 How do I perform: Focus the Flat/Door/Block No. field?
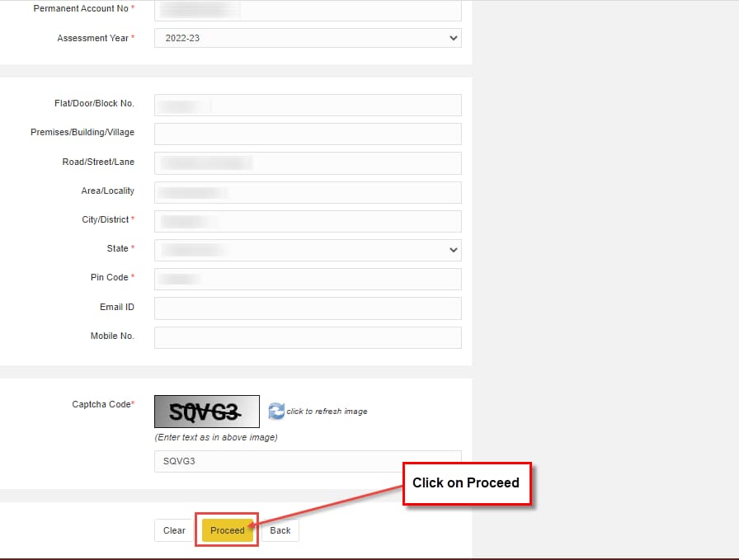(308, 105)
